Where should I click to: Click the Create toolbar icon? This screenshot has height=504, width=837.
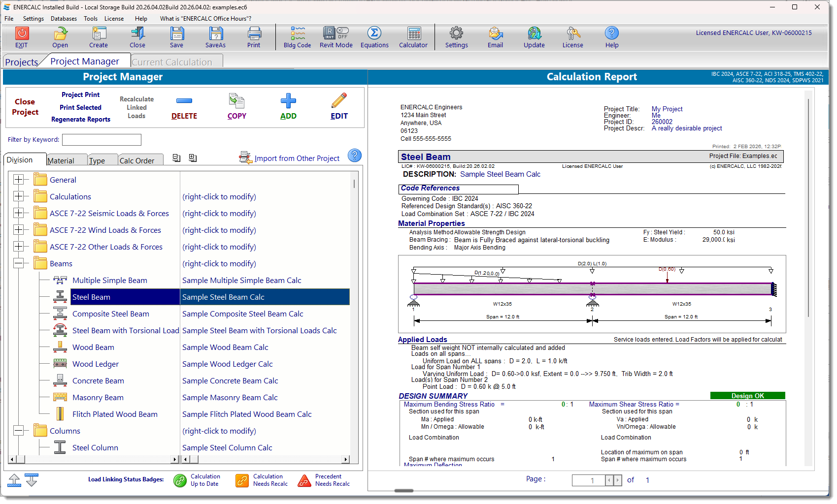click(99, 33)
